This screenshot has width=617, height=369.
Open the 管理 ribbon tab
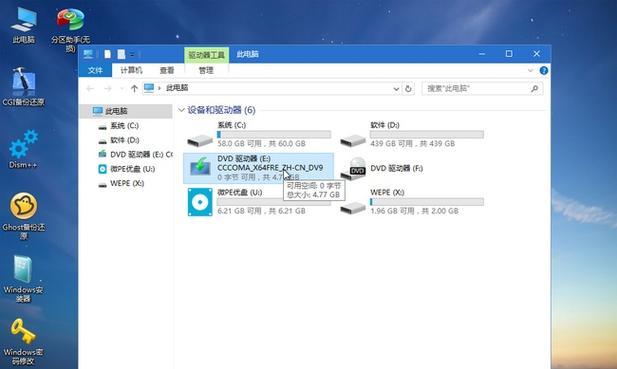click(206, 70)
